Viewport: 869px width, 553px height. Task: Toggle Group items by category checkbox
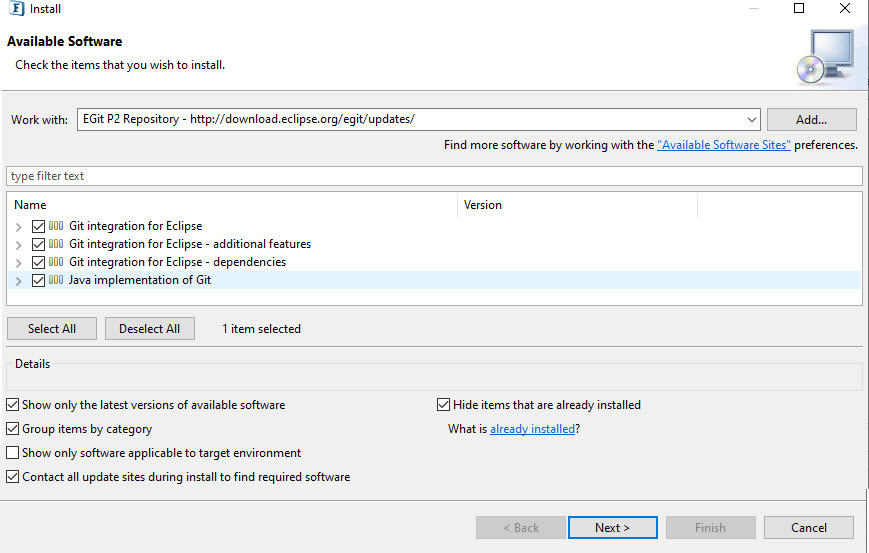pos(12,428)
